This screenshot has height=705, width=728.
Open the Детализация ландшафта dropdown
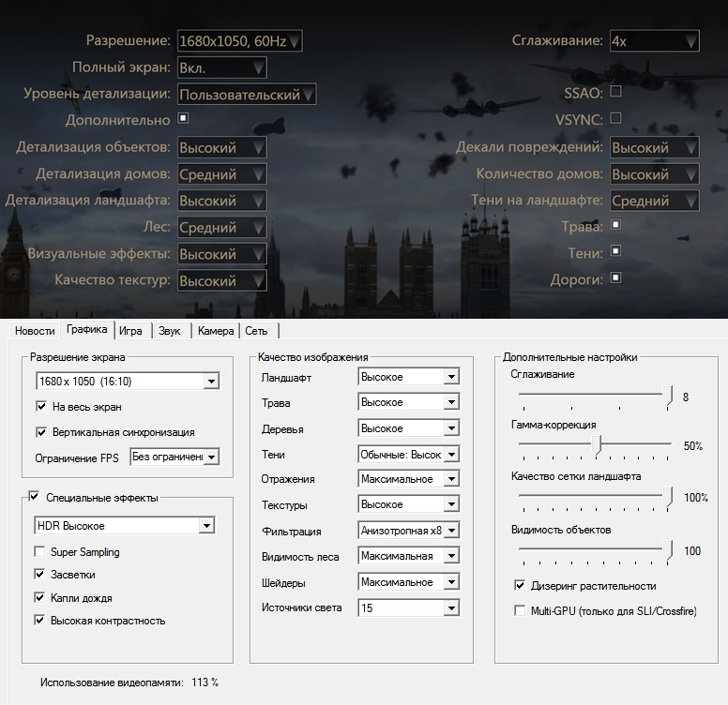tap(222, 201)
